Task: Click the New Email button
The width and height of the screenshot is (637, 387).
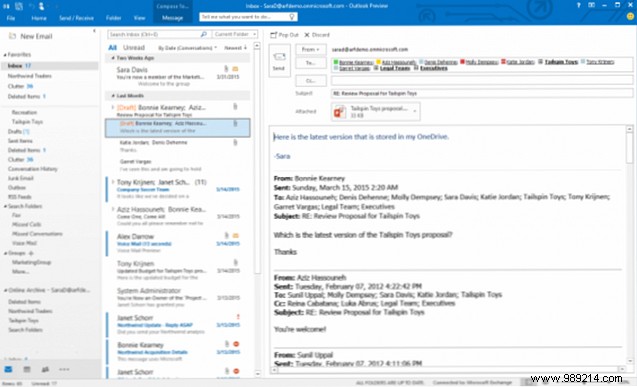Action: tap(31, 36)
